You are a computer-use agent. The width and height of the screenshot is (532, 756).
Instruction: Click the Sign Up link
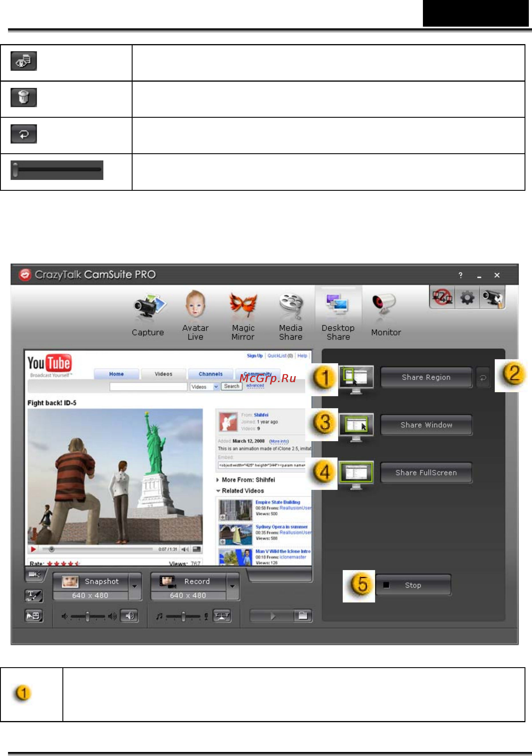point(255,356)
